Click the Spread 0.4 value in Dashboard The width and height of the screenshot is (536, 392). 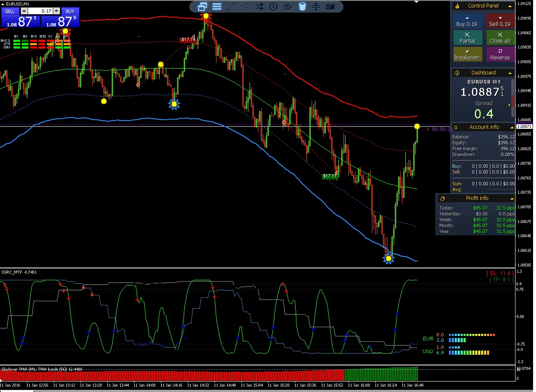coord(484,114)
